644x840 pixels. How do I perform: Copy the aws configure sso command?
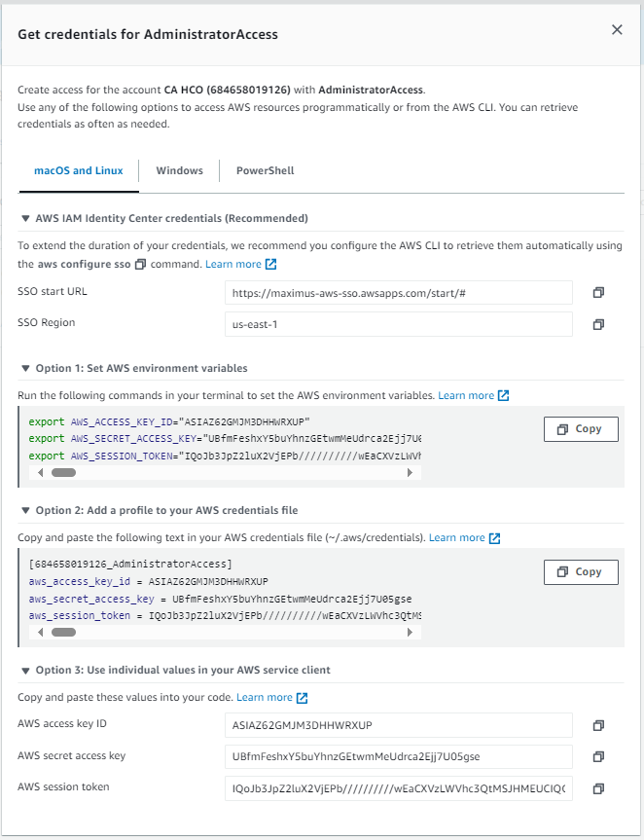point(140,265)
